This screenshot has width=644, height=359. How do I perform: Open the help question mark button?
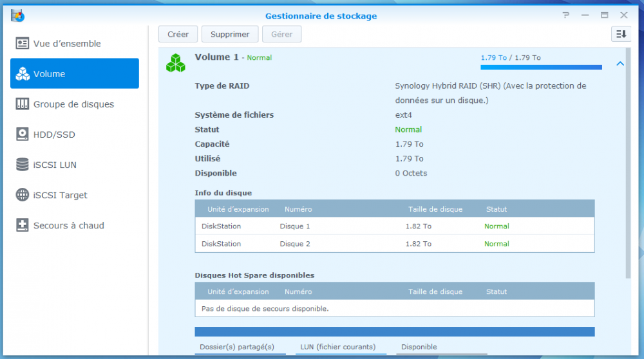coord(566,15)
